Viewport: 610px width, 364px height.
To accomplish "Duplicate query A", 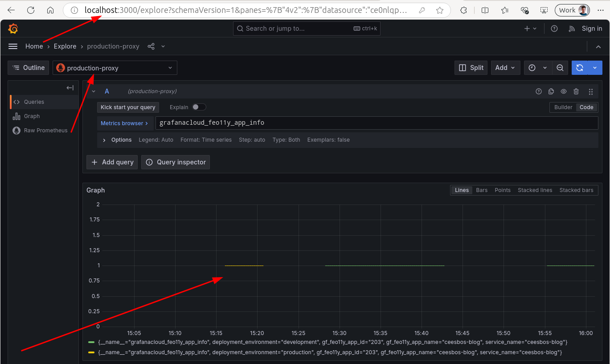I will click(x=551, y=91).
